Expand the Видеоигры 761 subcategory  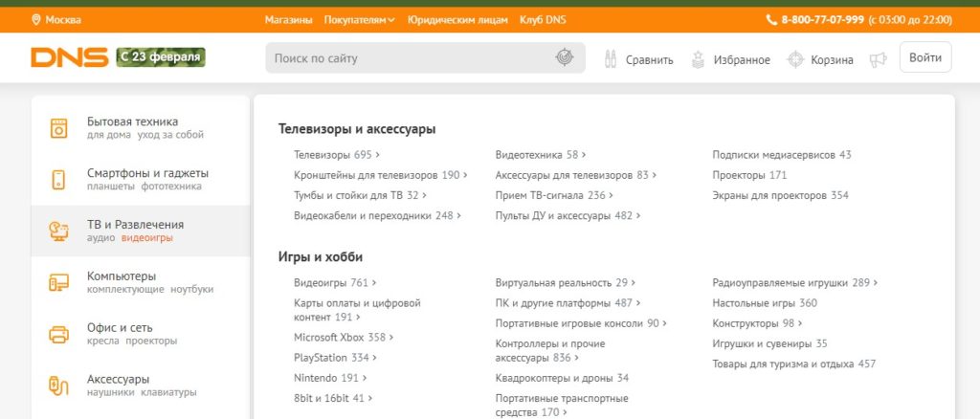pos(335,282)
